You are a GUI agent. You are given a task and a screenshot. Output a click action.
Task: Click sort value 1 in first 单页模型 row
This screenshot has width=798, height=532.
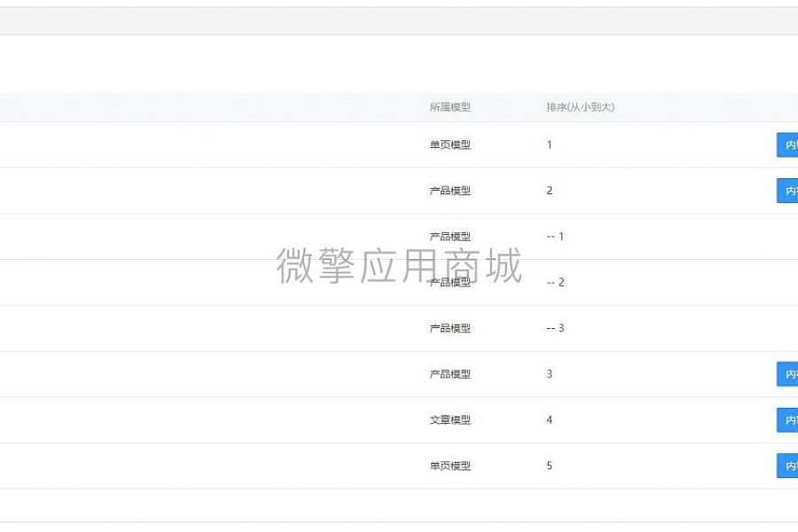549,145
